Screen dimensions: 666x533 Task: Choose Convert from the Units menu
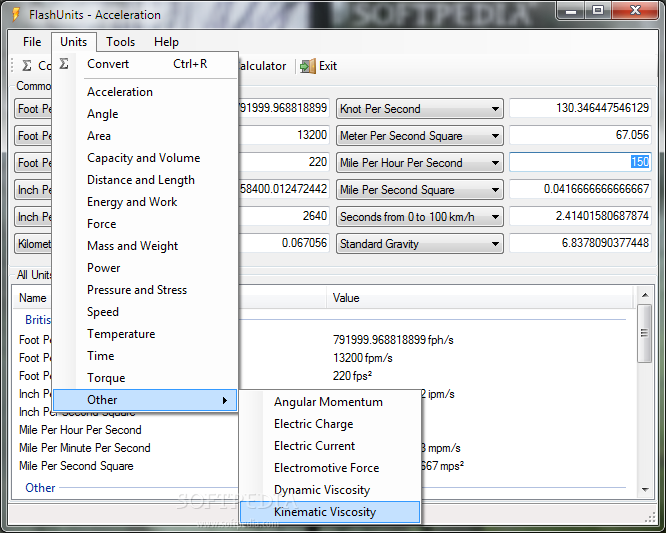[145, 64]
